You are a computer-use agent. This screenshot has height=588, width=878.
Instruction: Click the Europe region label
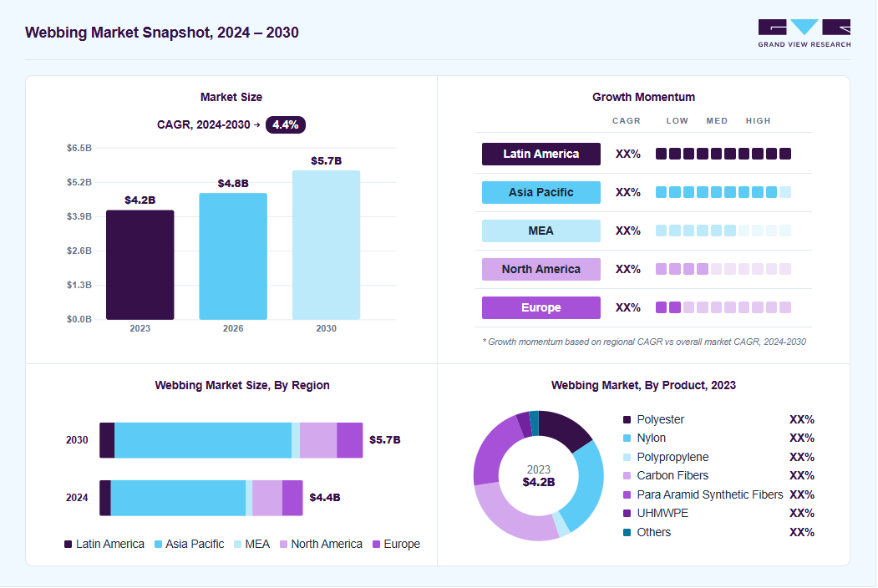coord(541,307)
